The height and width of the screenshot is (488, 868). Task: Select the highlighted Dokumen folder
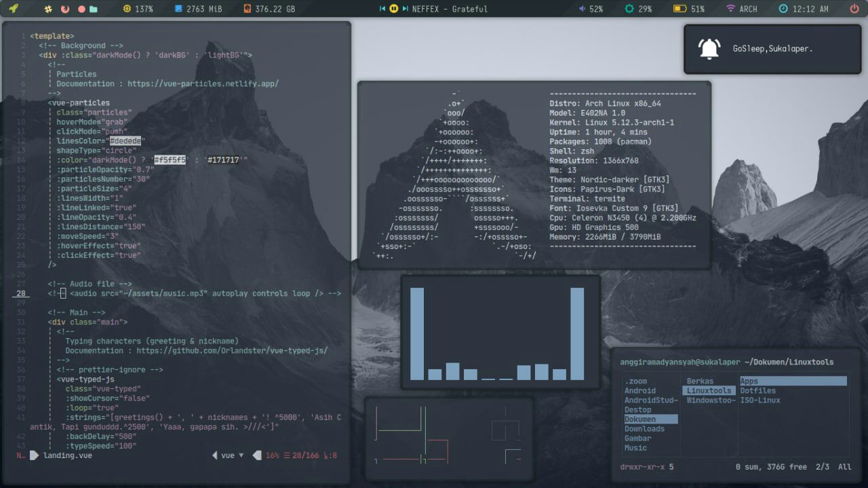point(651,419)
